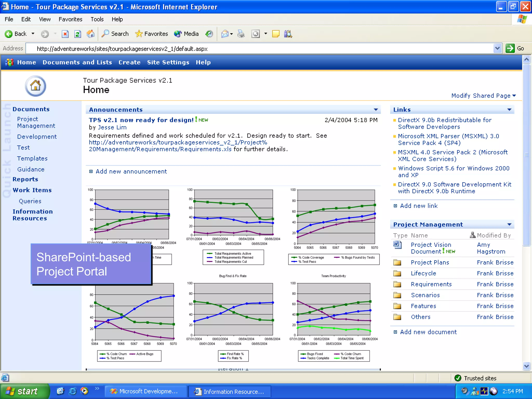532x399 pixels.
Task: Click the Forward arrow icon
Action: [45, 34]
